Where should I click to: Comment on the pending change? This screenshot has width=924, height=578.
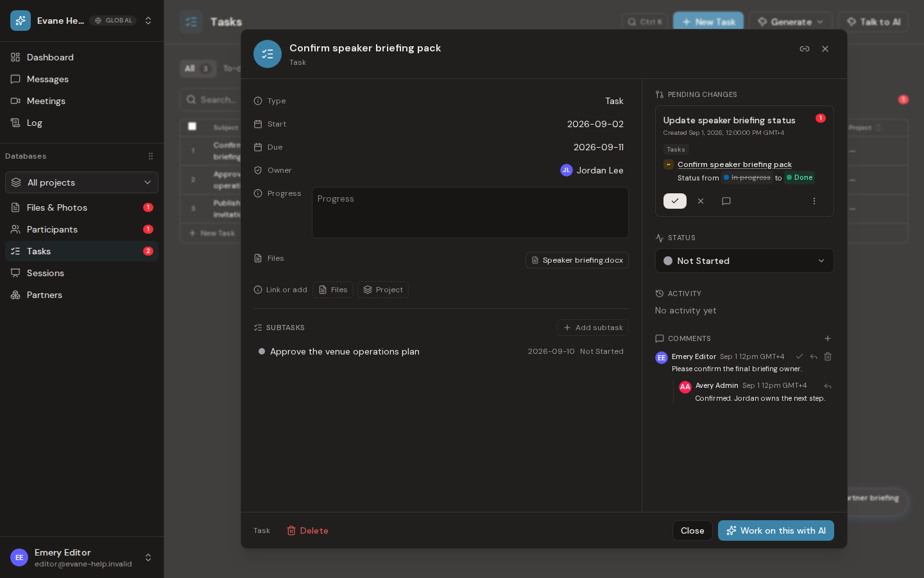pyautogui.click(x=726, y=201)
